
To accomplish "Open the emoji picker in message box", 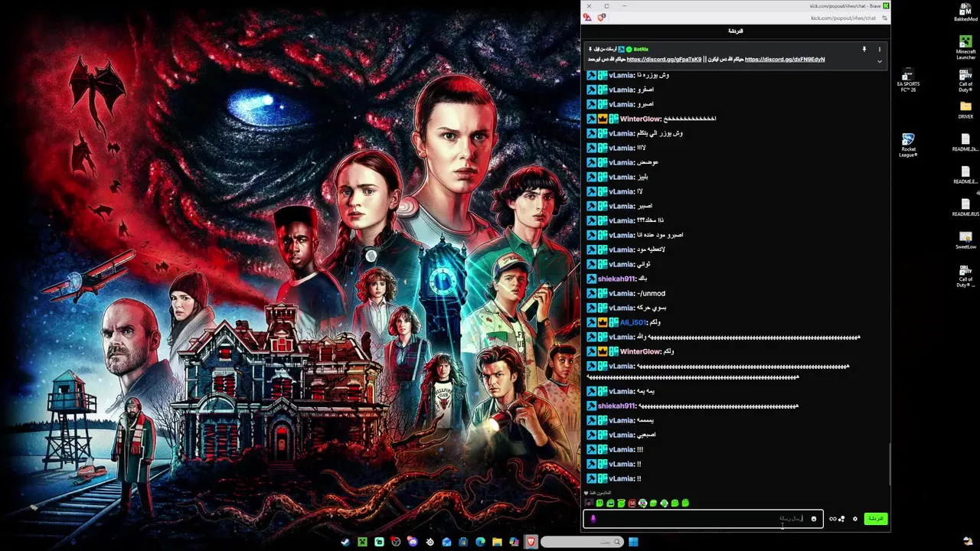I will (x=814, y=519).
